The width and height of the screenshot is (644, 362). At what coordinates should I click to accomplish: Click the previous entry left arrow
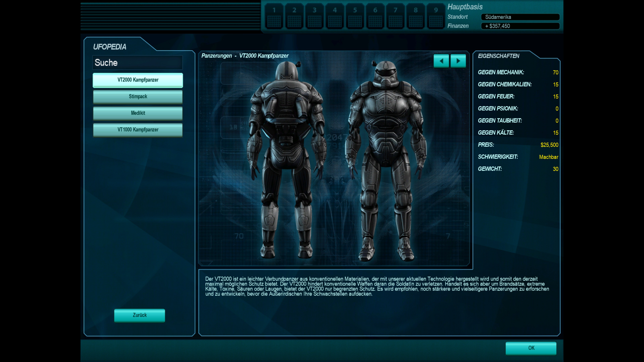441,61
